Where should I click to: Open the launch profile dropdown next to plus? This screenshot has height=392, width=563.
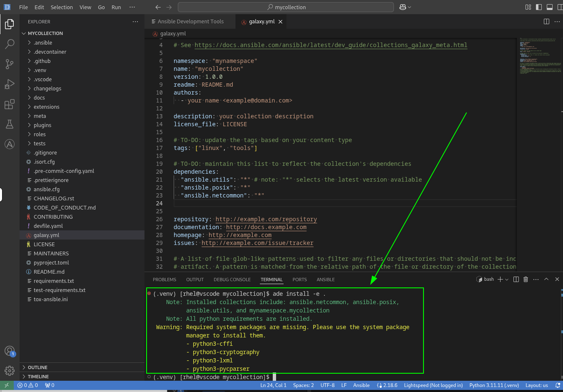tap(507, 279)
